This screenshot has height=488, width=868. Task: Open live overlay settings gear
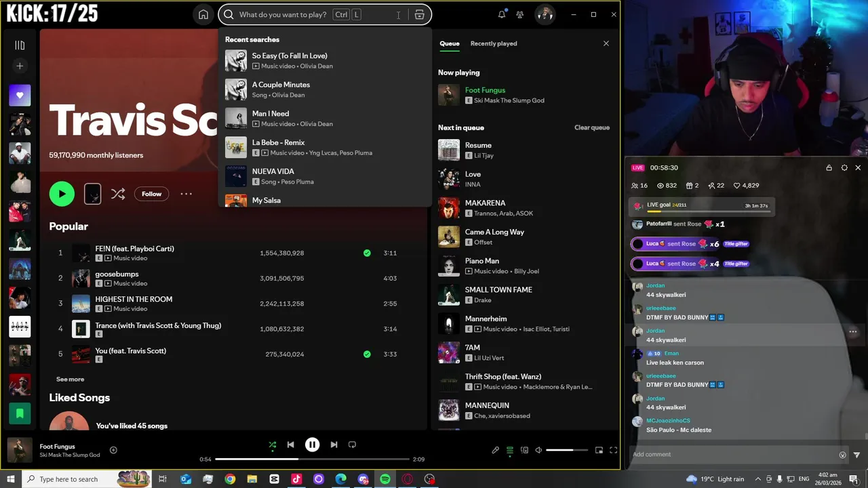tap(844, 167)
